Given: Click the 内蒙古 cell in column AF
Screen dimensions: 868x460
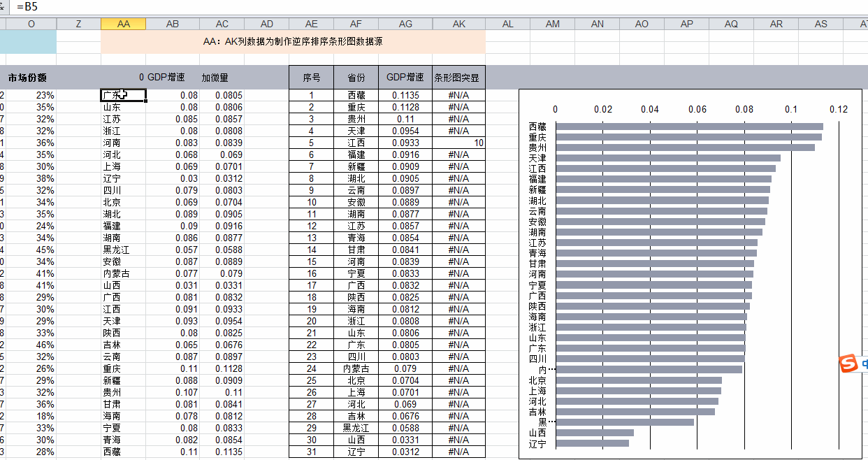Looking at the screenshot, I should [356, 368].
